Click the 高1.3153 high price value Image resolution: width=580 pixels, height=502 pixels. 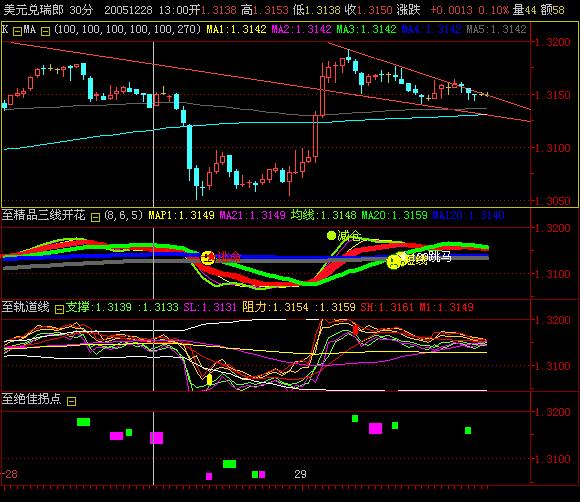tap(264, 10)
